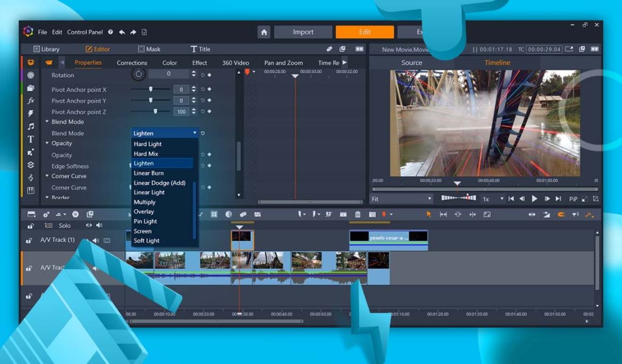Switch to the Corrections tab
Screen dimensions: 622x364
pos(132,62)
